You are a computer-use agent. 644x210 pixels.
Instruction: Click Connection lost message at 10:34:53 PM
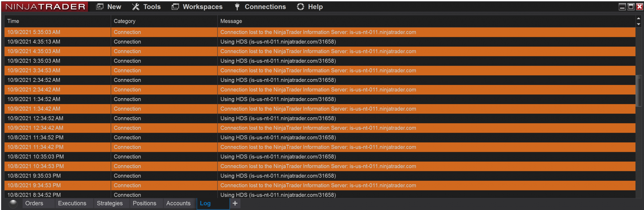coord(318,166)
